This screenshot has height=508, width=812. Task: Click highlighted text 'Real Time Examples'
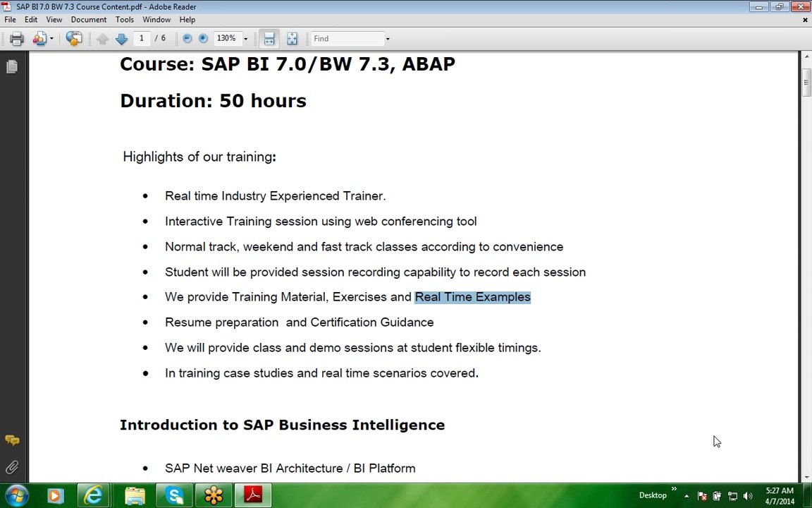pos(473,297)
